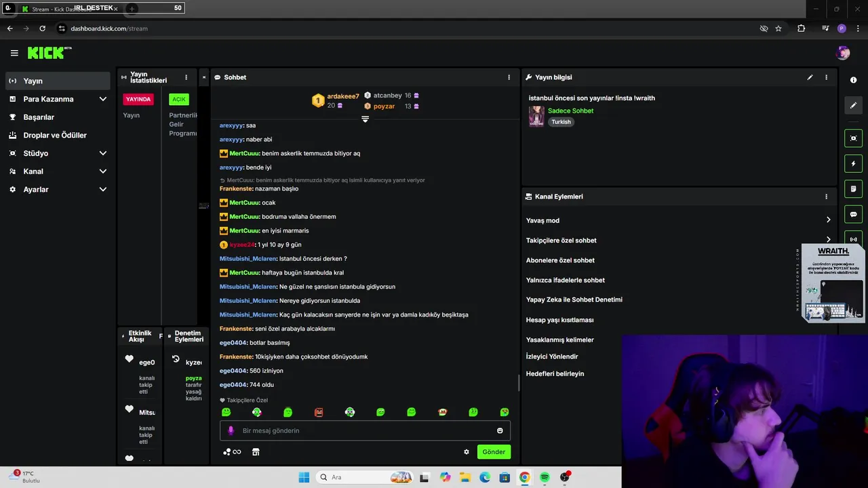Image resolution: width=868 pixels, height=488 pixels.
Task: Send the first green smiling emote
Action: 226,412
